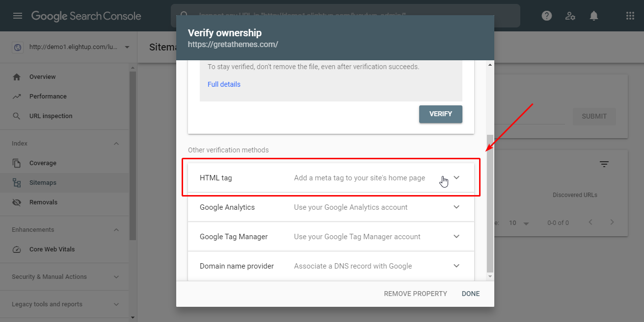Click the help question mark icon
The height and width of the screenshot is (322, 644).
[x=547, y=16]
